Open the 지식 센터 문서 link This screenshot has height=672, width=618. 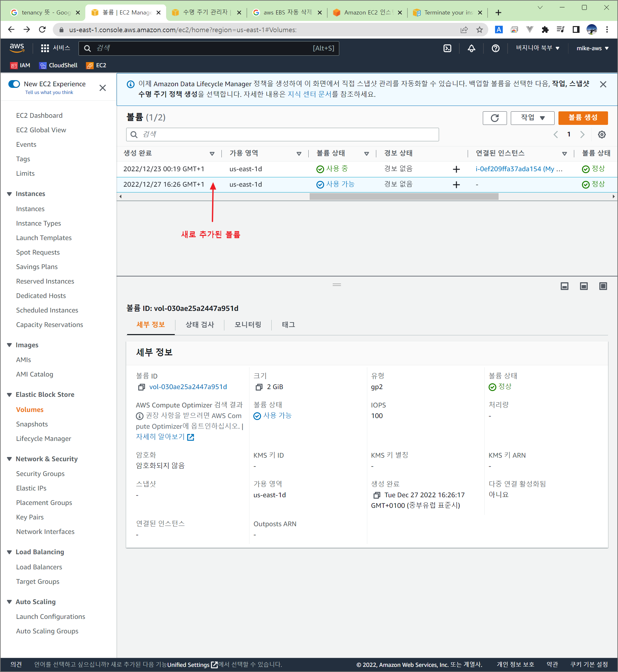(309, 94)
